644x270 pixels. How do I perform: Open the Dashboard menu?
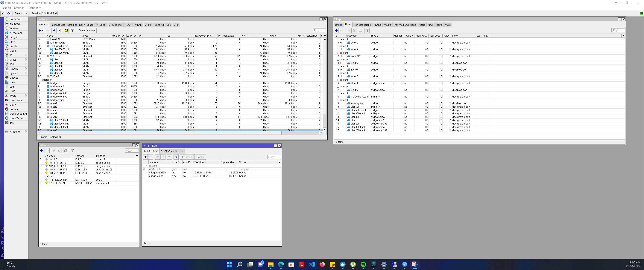coord(34,8)
